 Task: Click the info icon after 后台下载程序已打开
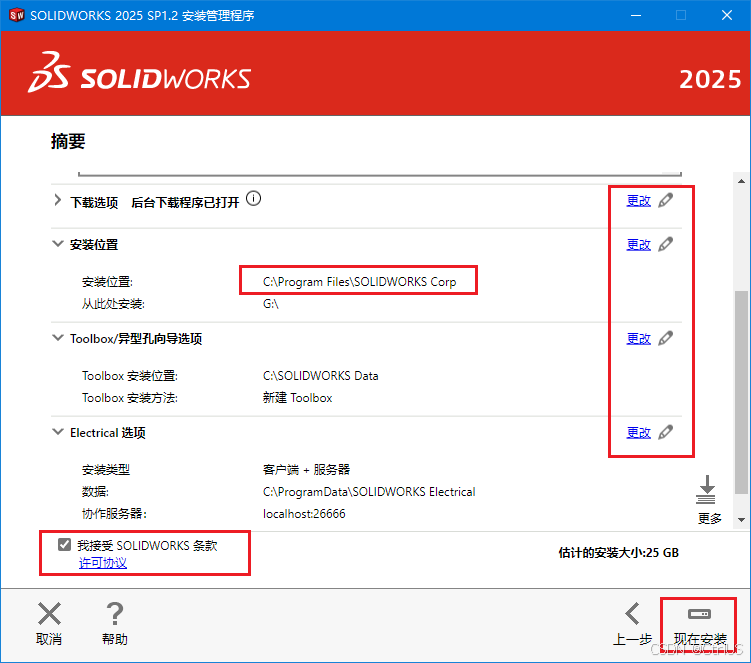coord(253,198)
